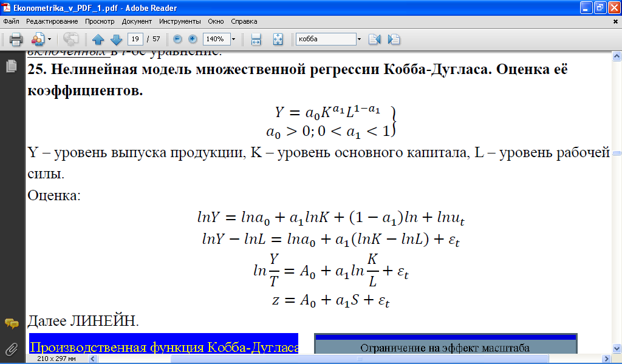
Task: Click the Find Next icon
Action: [x=394, y=39]
